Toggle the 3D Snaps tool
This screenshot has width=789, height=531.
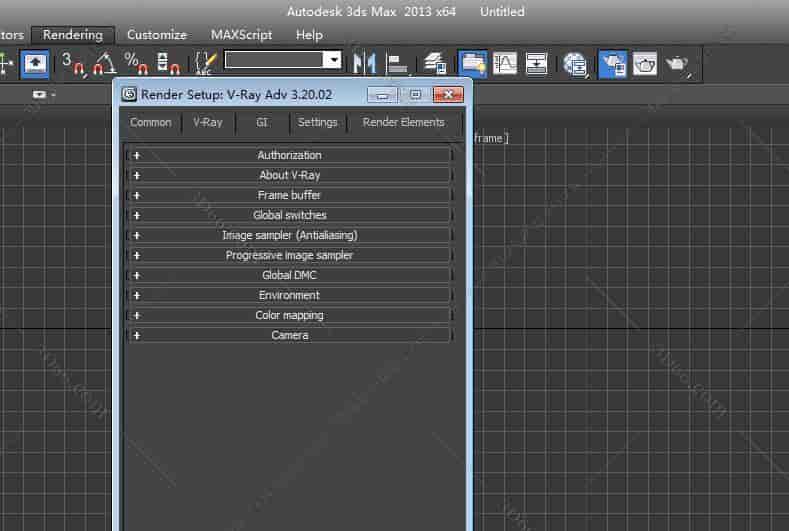(72, 63)
